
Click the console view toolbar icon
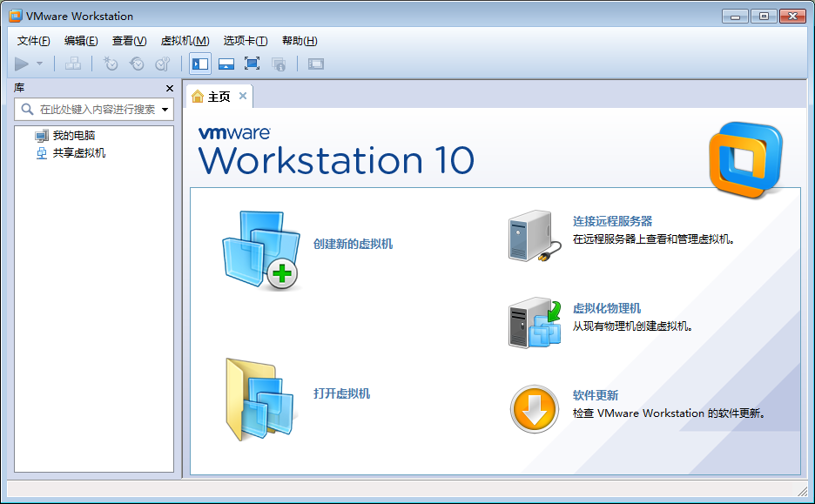316,64
